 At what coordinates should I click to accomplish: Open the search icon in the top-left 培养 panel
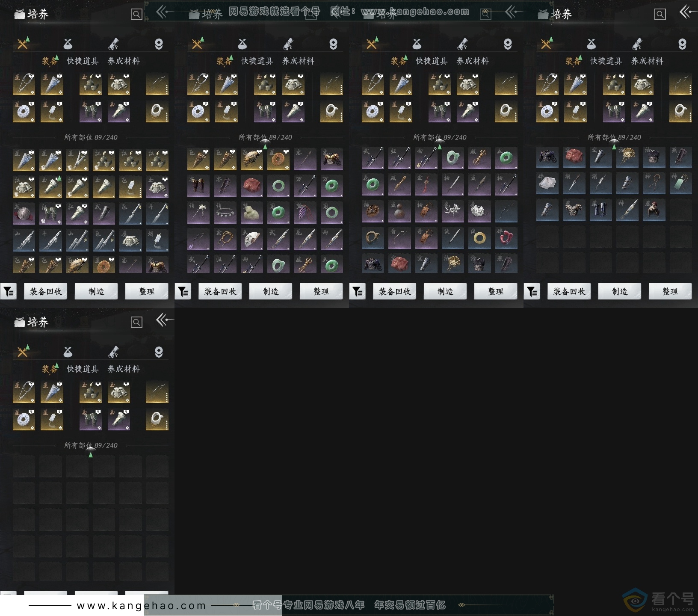pyautogui.click(x=136, y=15)
